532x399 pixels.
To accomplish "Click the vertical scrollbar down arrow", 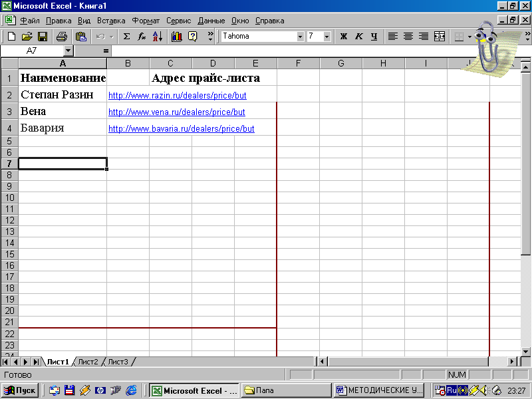I will tap(525, 352).
